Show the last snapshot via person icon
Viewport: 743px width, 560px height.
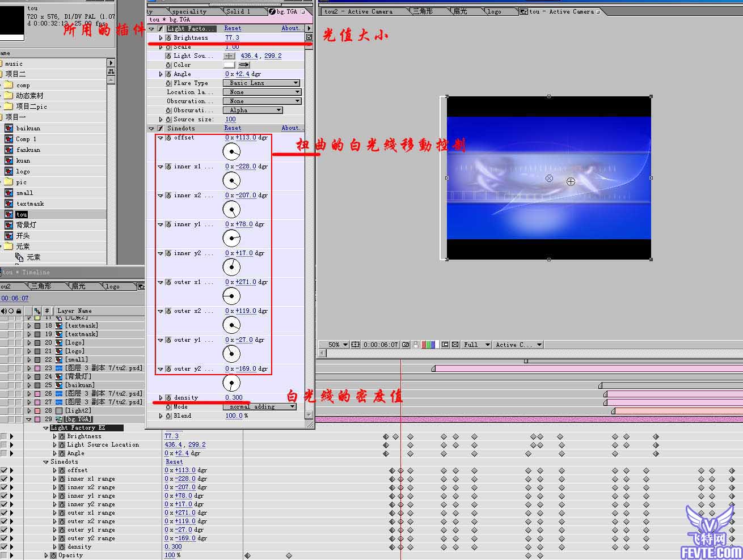point(416,345)
